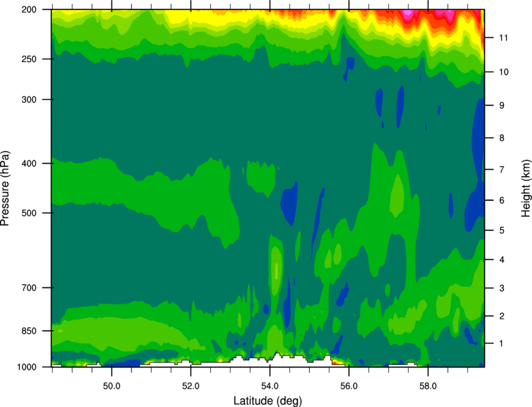
Task: Click the 58.0 latitude label
Action: point(428,386)
